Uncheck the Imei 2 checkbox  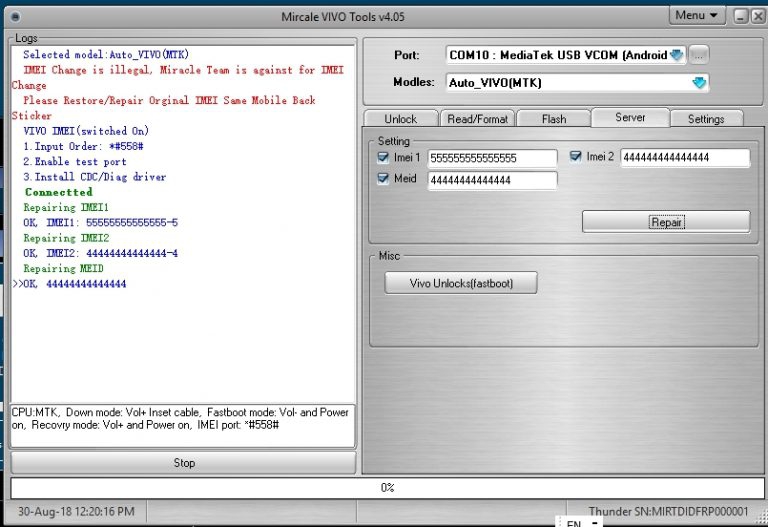click(x=576, y=157)
